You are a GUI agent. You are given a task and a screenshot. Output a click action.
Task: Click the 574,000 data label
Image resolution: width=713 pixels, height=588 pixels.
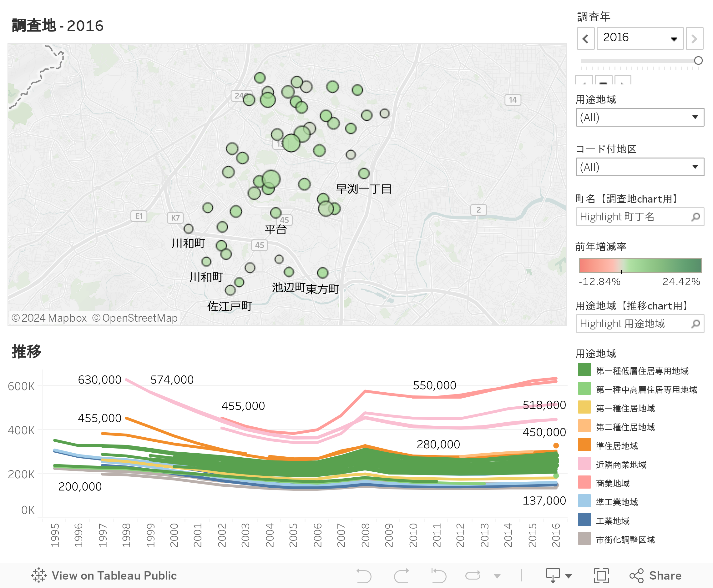click(172, 379)
